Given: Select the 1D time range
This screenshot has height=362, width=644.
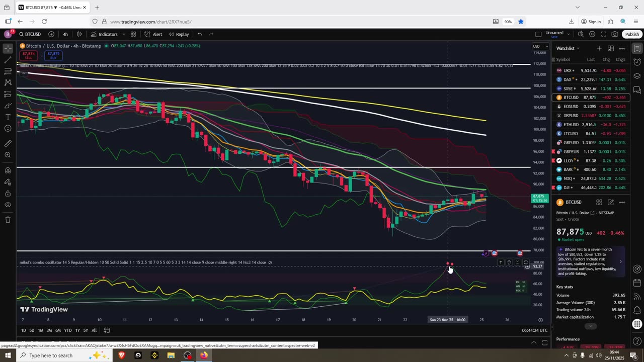Looking at the screenshot, I should (24, 330).
